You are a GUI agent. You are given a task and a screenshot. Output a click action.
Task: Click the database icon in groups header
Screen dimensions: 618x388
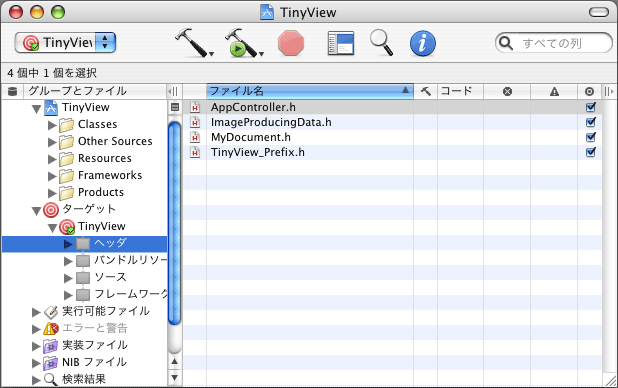point(12,91)
